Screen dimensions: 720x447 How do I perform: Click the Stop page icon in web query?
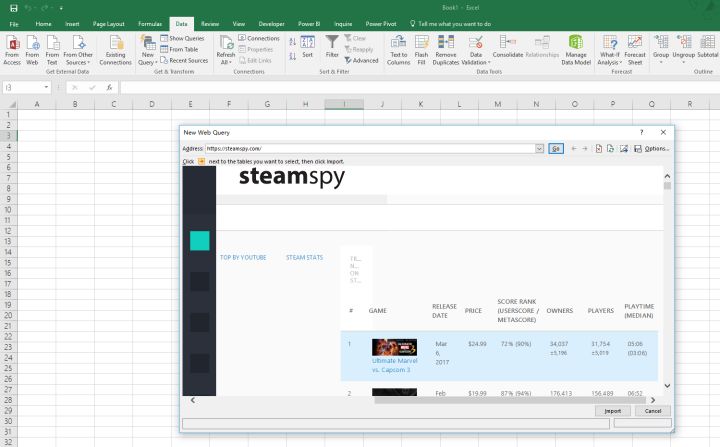point(599,148)
